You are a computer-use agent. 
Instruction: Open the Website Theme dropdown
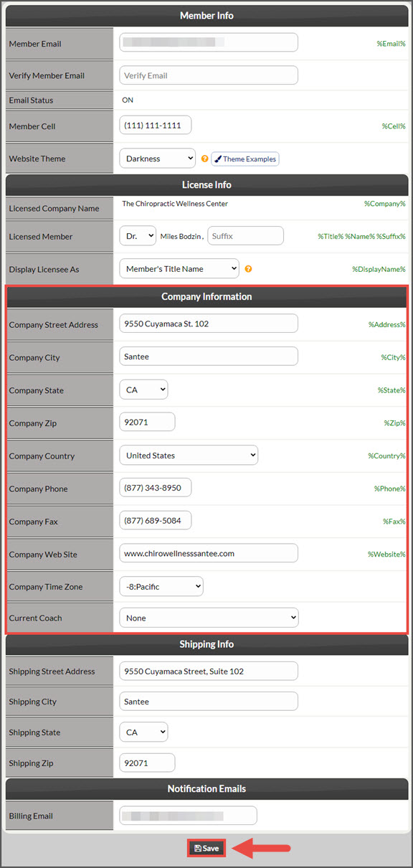pyautogui.click(x=157, y=159)
